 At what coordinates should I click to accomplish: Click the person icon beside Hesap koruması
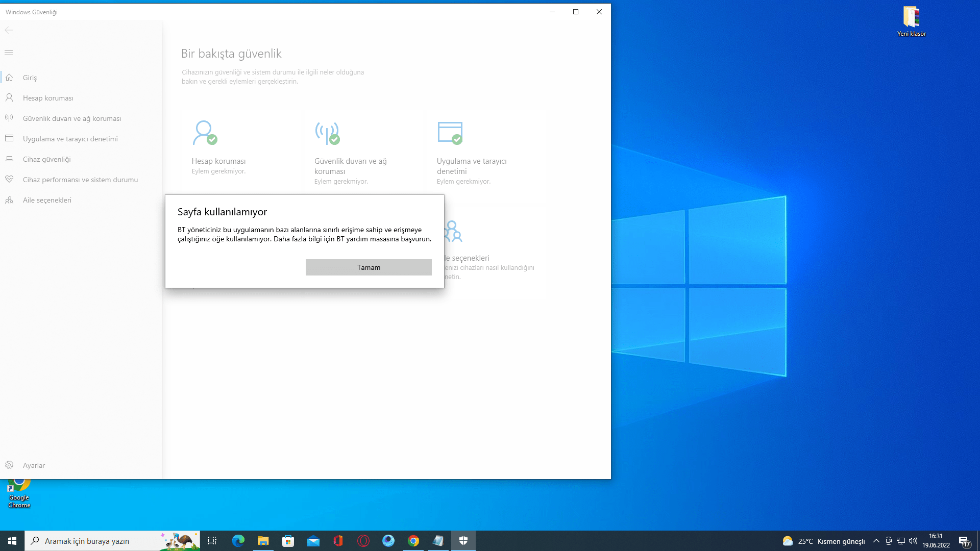(9, 97)
